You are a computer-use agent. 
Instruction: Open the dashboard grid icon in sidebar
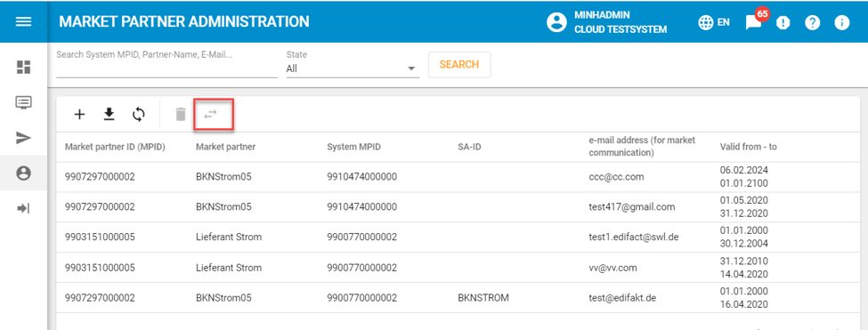tap(24, 68)
